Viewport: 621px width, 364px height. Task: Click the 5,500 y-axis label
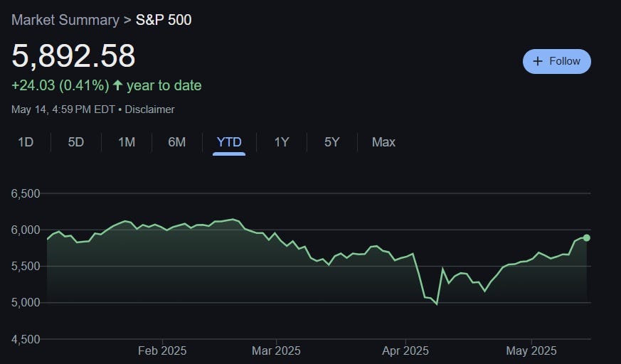26,267
